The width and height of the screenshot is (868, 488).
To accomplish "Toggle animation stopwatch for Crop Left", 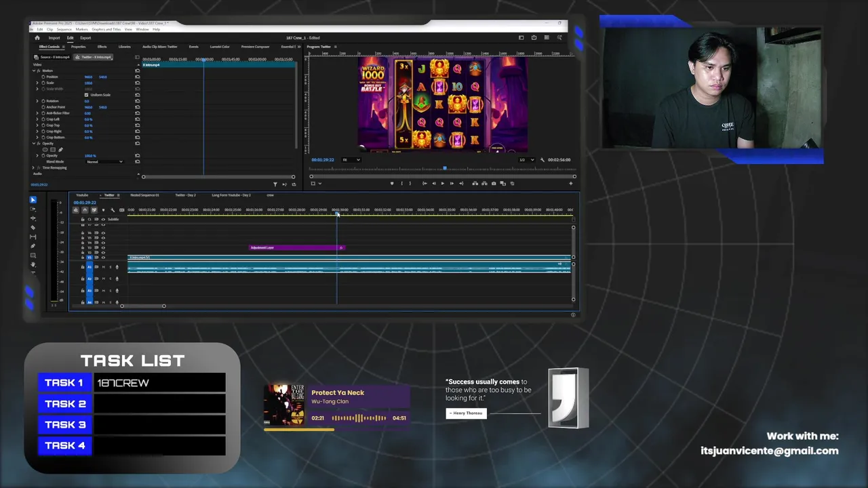I will coord(43,119).
